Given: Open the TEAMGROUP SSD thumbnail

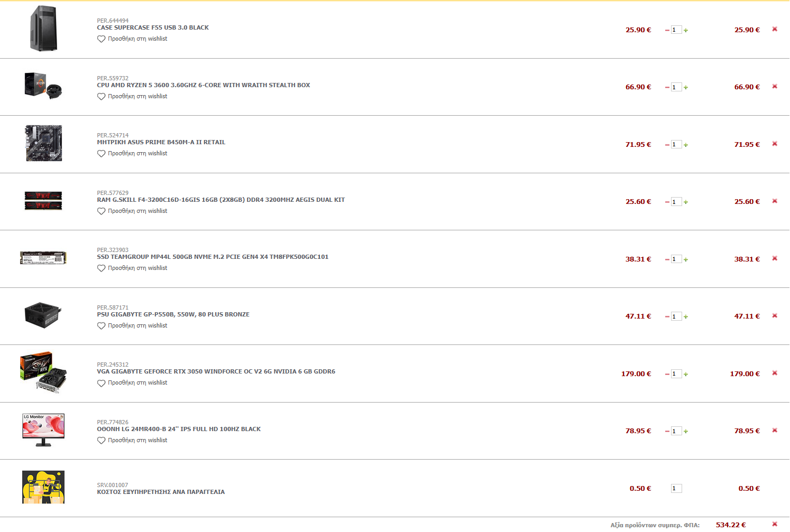Looking at the screenshot, I should click(43, 258).
